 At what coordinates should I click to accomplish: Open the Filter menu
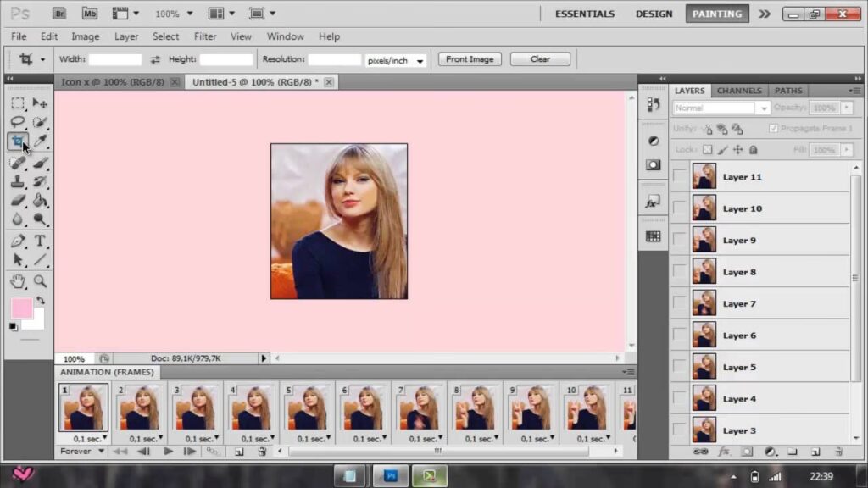[205, 36]
